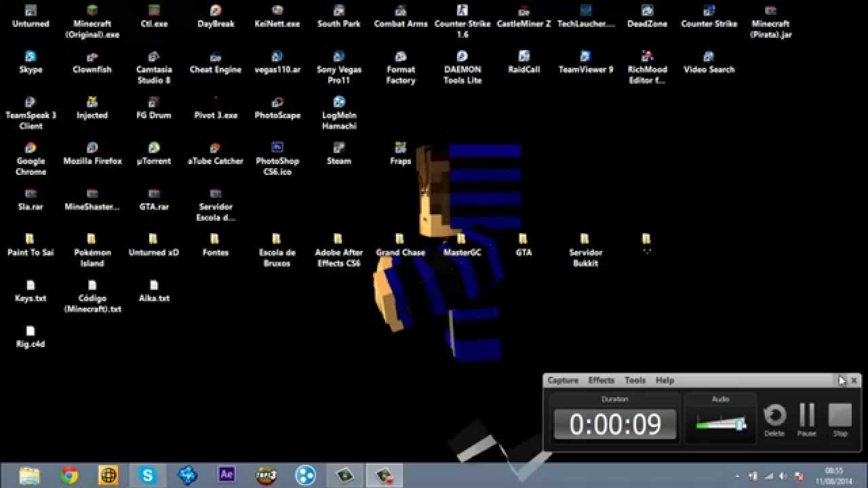Open the LogMeIn Hamachi shortcut

coord(339,113)
